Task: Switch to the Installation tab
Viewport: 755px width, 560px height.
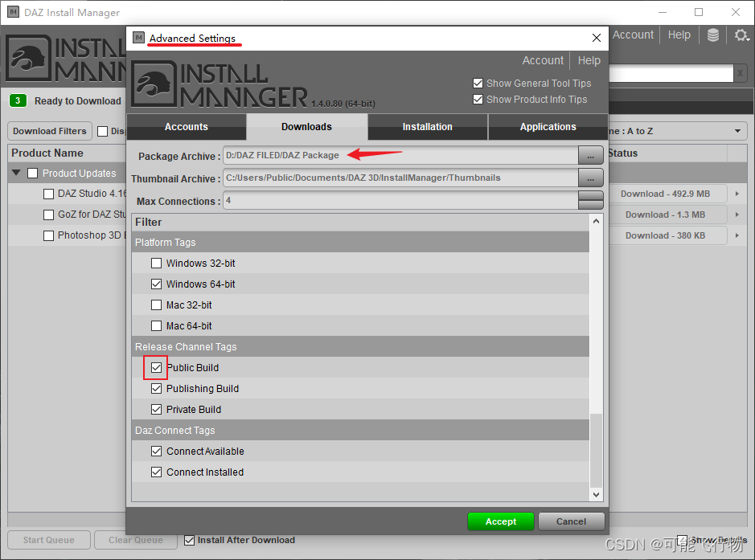Action: click(428, 127)
